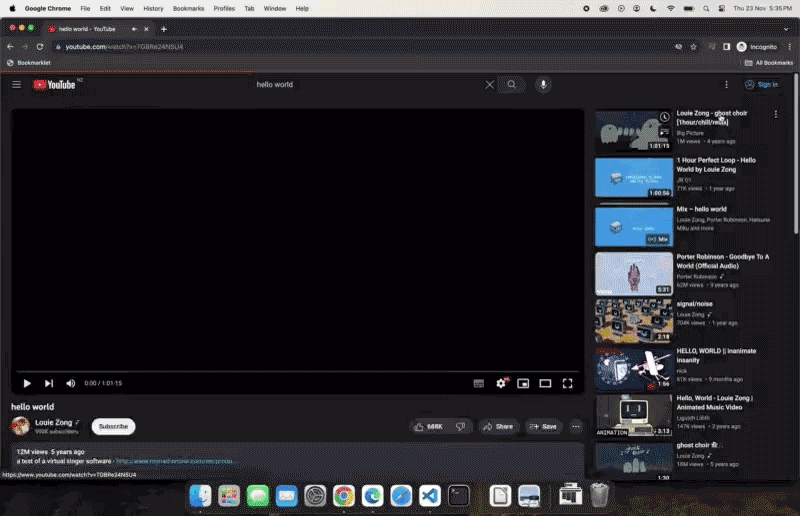Viewport: 800px width, 516px height.
Task: Click the Sign in button
Action: click(761, 85)
